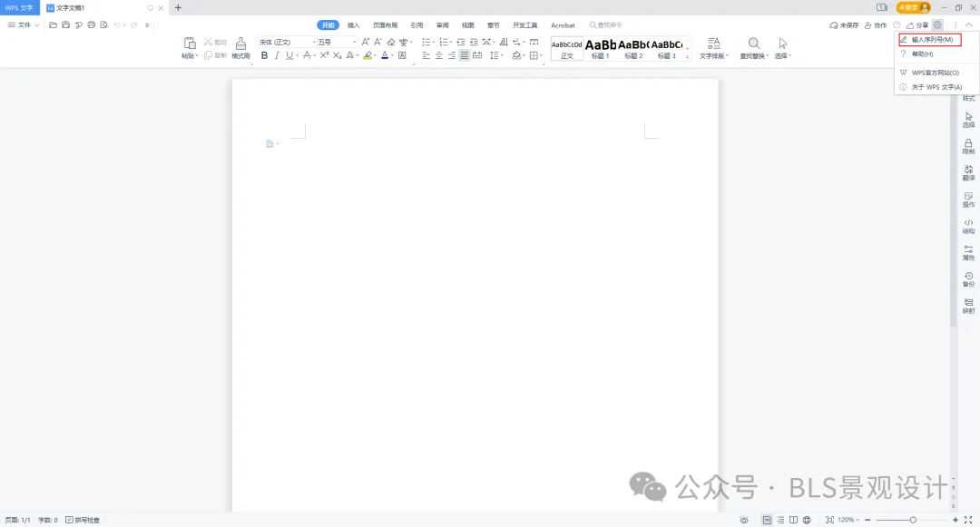The height and width of the screenshot is (527, 980).
Task: Open the Structure panel in right sidebar
Action: coord(968,226)
